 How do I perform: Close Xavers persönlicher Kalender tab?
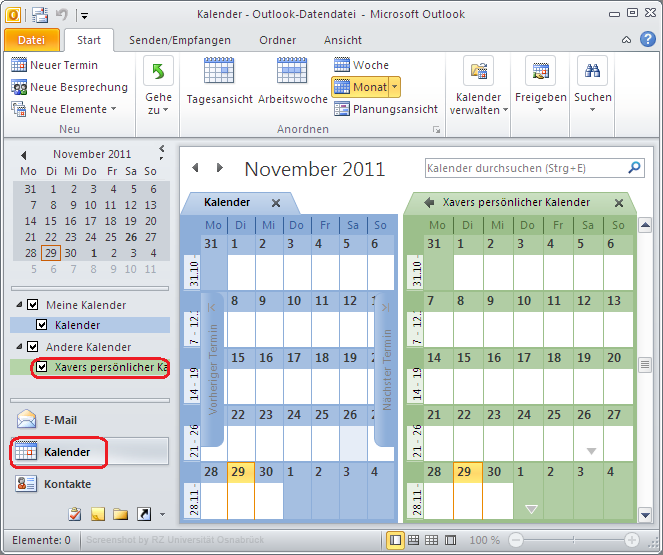point(619,203)
